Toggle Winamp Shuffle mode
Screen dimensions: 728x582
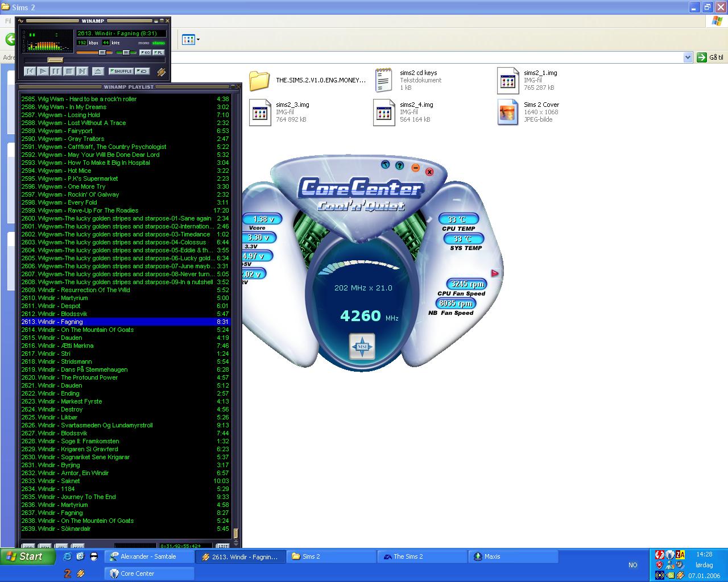[121, 71]
